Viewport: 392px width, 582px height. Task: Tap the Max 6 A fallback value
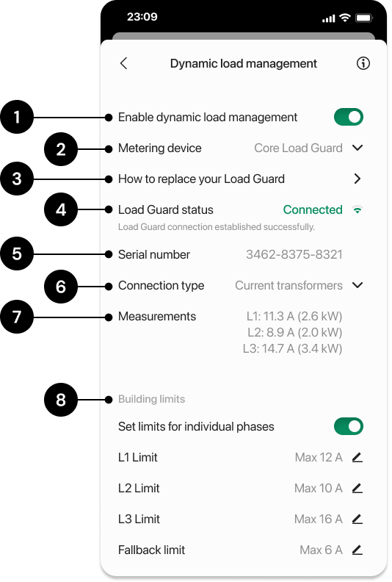321,550
